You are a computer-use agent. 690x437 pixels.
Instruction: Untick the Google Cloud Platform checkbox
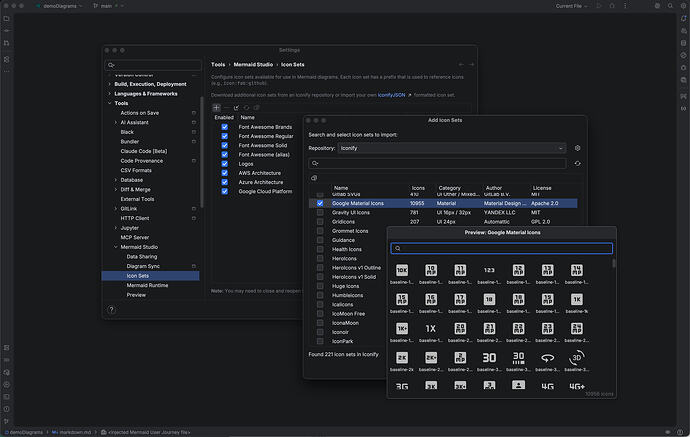click(224, 191)
